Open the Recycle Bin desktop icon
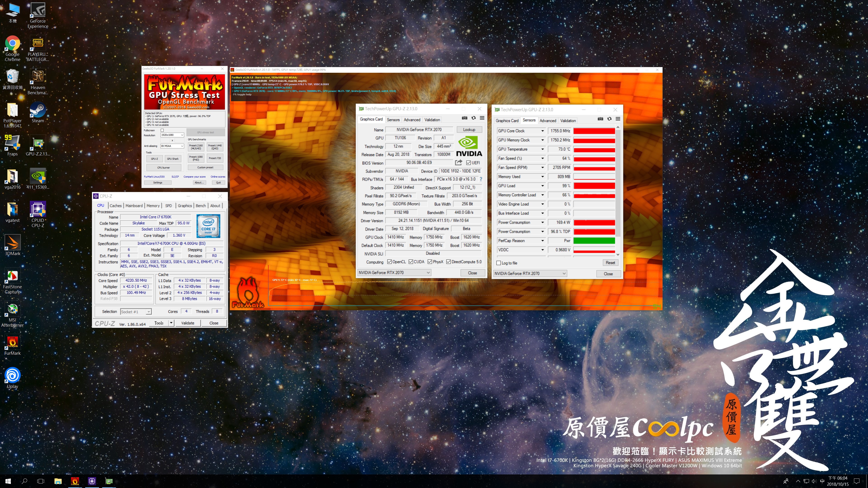Viewport: 868px width, 488px height. point(12,80)
